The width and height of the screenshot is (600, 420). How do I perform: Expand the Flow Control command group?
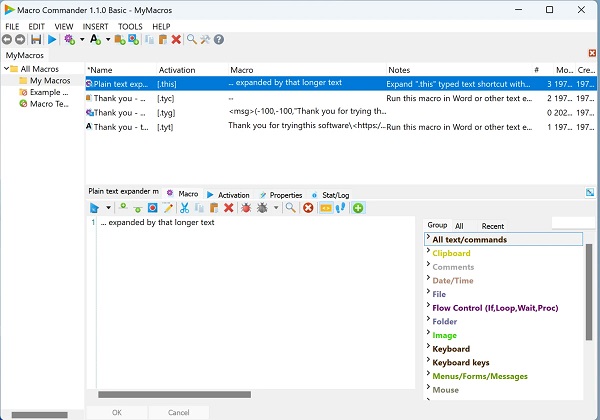point(428,307)
